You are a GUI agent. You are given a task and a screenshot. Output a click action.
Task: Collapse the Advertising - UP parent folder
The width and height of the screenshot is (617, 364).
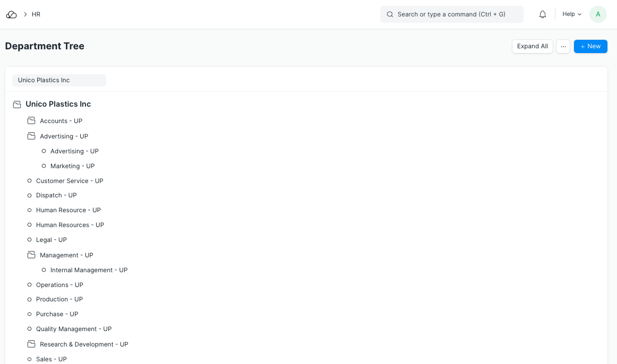31,136
